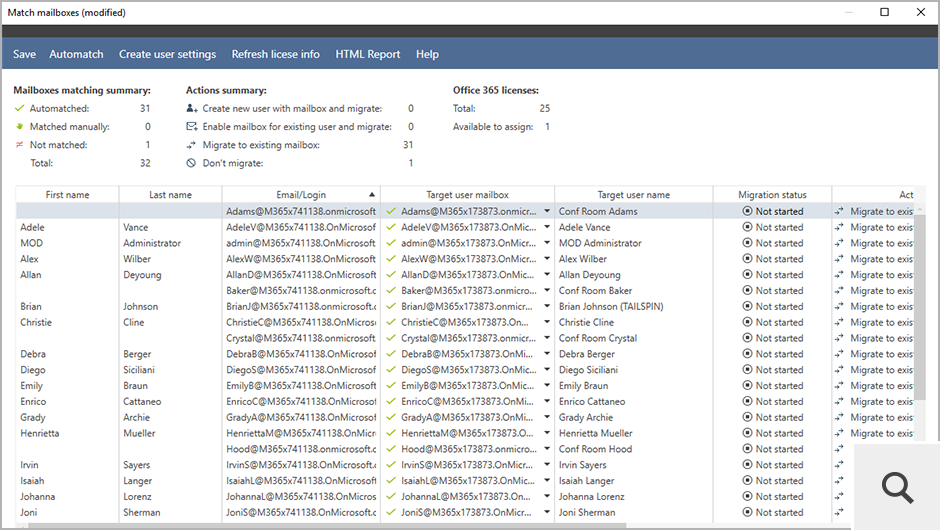This screenshot has width=940, height=530.
Task: Click the Not started status icon for Conf Room Adams
Action: [x=747, y=211]
